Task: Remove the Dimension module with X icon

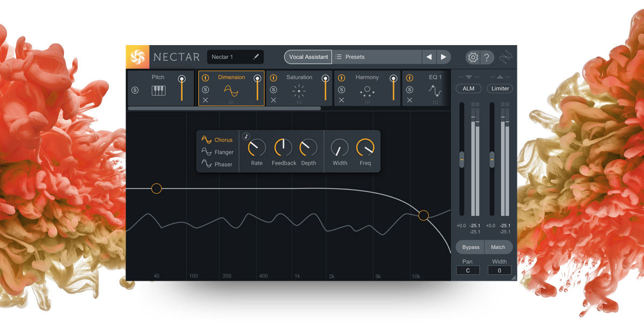Action: tap(205, 100)
